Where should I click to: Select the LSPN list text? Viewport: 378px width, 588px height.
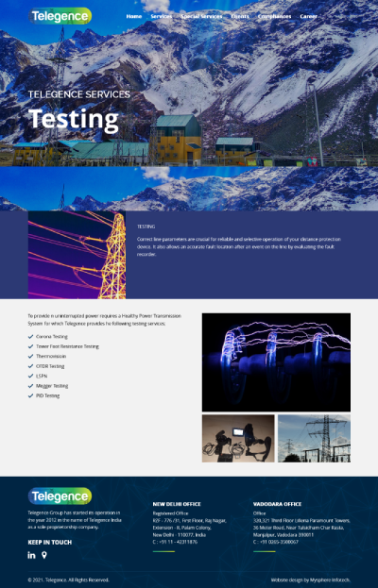click(42, 377)
